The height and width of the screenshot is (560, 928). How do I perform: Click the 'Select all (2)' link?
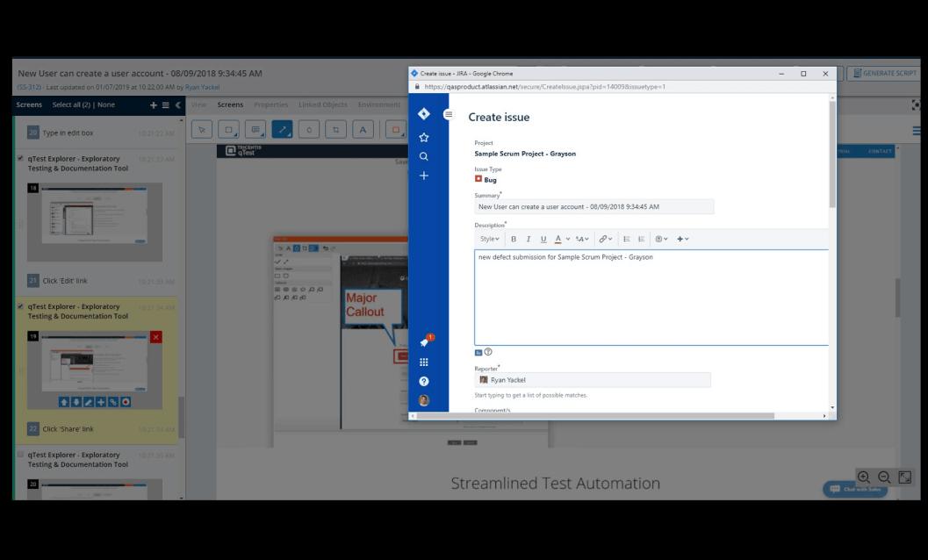73,105
